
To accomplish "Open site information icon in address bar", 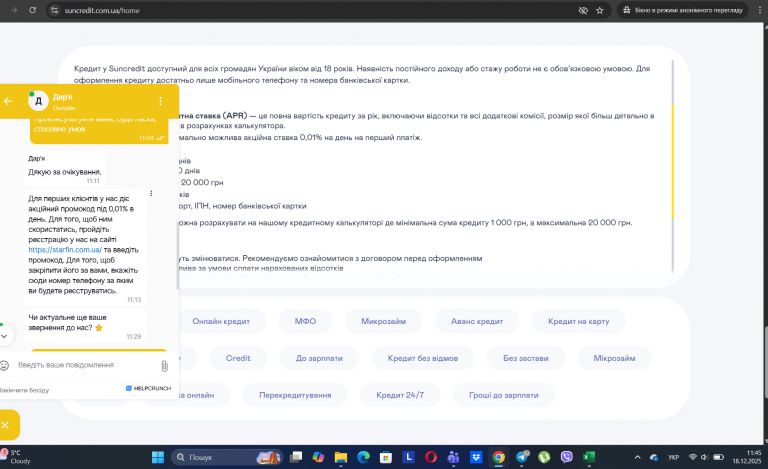I will 54,10.
